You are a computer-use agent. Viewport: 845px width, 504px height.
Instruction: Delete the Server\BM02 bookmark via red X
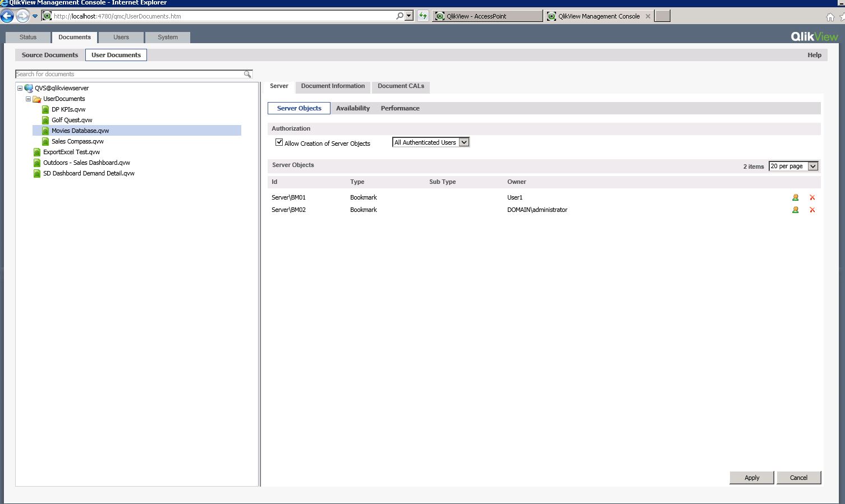pos(812,210)
